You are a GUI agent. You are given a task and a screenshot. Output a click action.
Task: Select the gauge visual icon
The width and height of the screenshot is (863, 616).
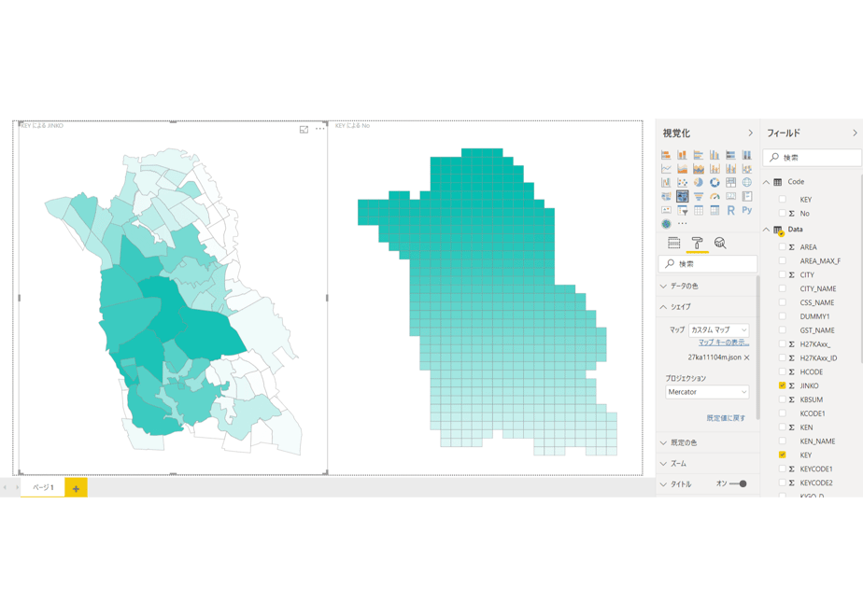click(x=714, y=196)
